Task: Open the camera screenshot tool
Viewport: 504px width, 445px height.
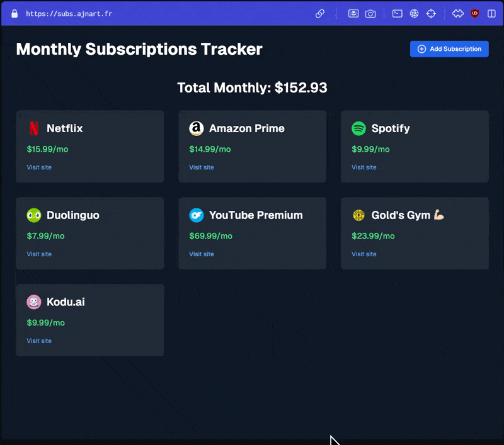Action: 369,13
